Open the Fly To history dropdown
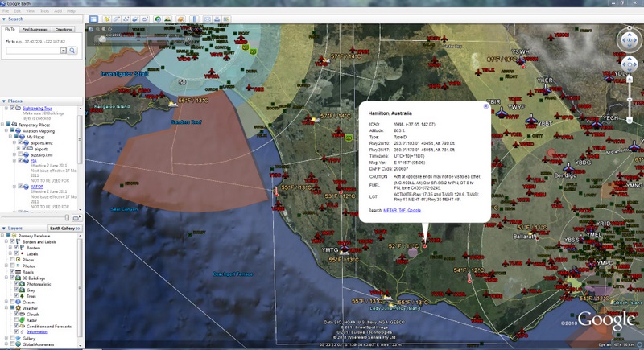Viewport: 644px width, 350px height. (x=64, y=51)
